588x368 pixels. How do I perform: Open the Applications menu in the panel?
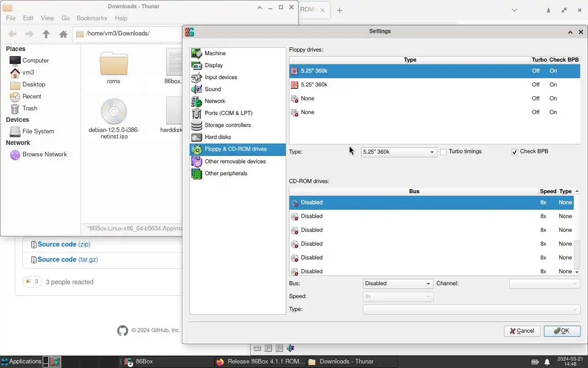[21, 362]
